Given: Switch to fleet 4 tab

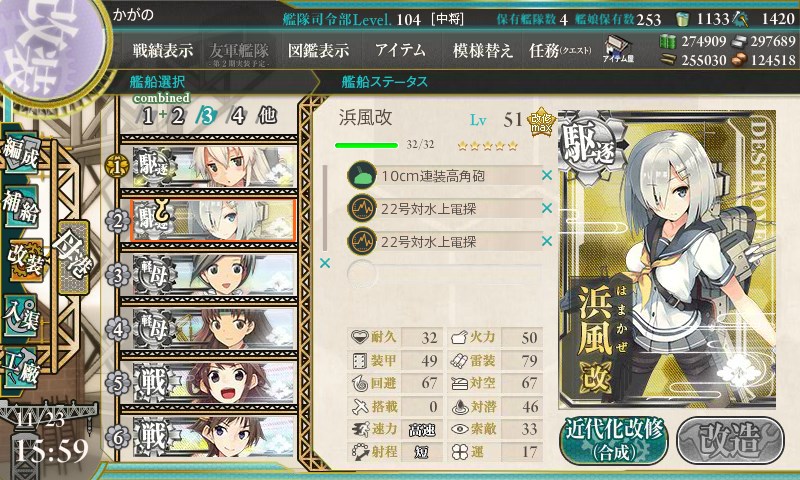Looking at the screenshot, I should pos(238,116).
